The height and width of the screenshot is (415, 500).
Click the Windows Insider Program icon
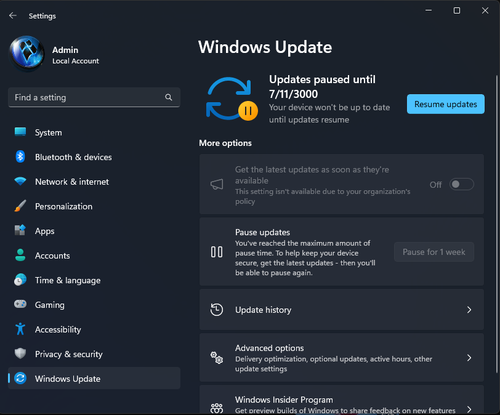(x=217, y=408)
